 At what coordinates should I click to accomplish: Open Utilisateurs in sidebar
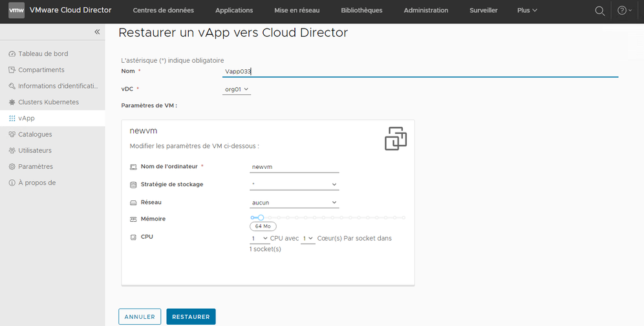coord(52,151)
